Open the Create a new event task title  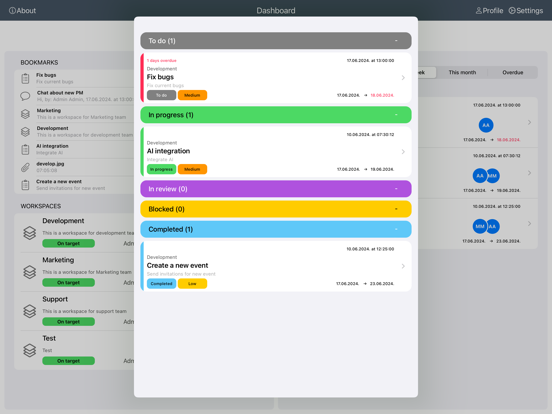(x=177, y=265)
